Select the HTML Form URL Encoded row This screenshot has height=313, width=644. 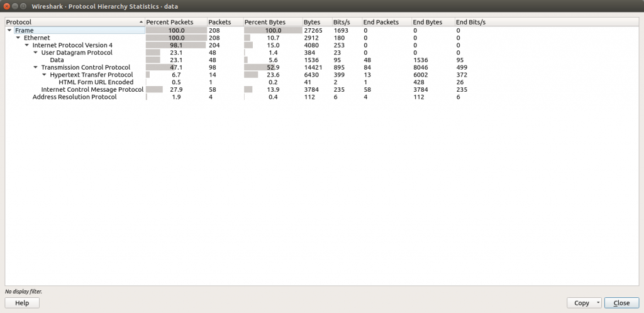(96, 82)
